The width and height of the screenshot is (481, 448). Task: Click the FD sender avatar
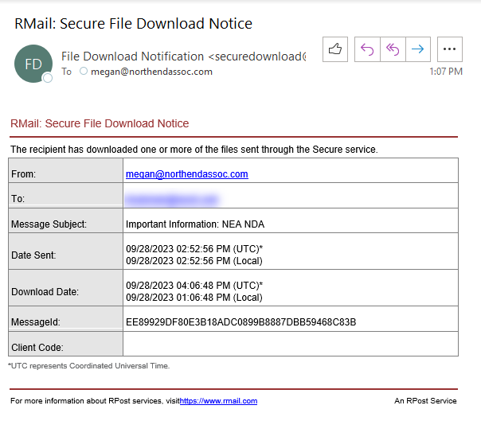tap(33, 64)
